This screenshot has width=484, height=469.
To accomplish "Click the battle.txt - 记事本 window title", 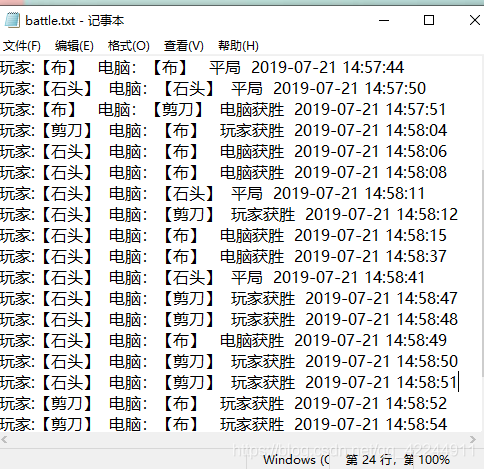I will (x=75, y=21).
